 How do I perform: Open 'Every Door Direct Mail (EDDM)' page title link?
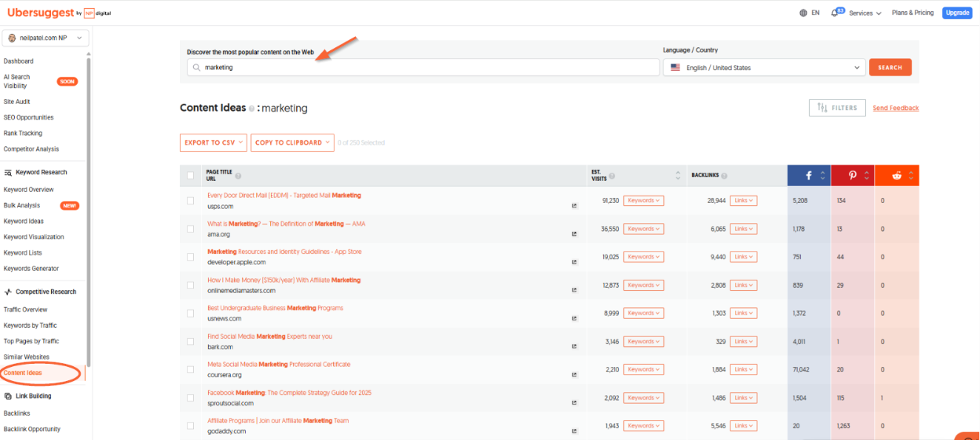coord(284,196)
